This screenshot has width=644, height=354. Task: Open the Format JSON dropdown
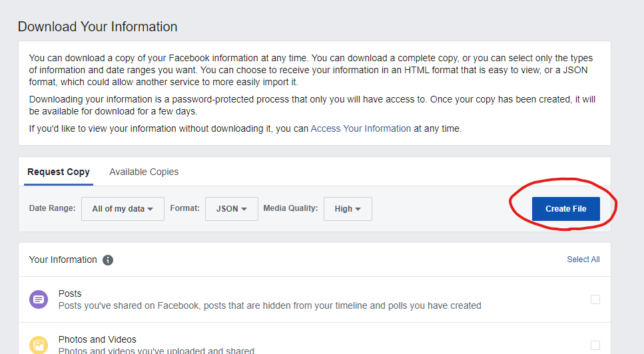coord(232,209)
